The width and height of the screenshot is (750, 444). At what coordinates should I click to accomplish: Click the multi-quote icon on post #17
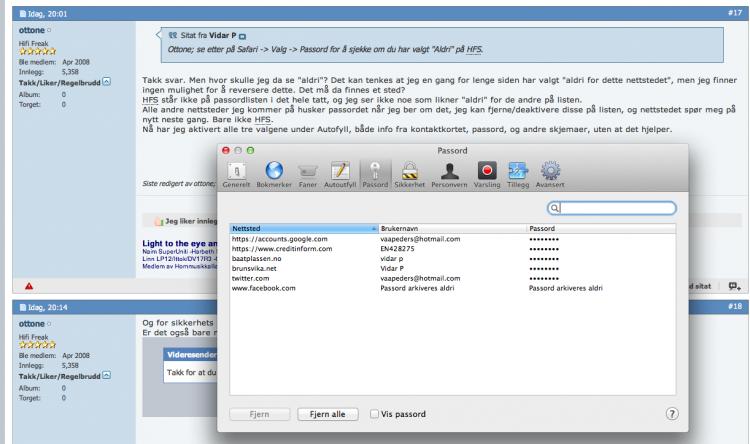pos(734,286)
